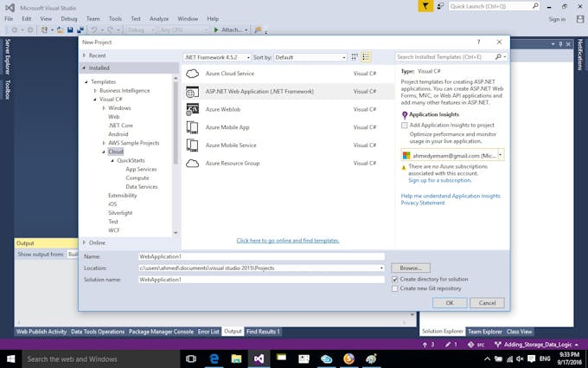Click into the Solution name field
The image size is (588, 368).
click(x=261, y=280)
